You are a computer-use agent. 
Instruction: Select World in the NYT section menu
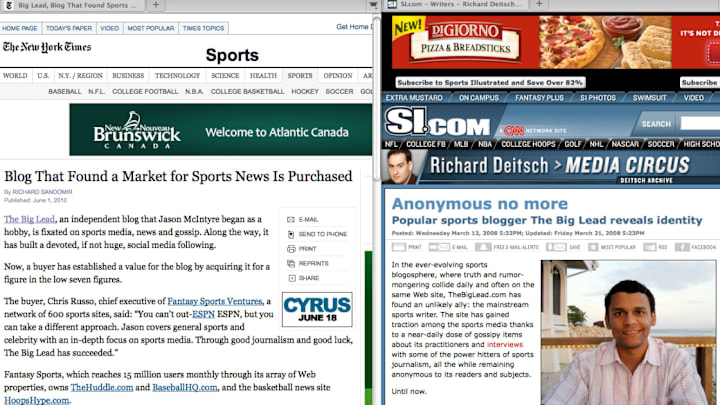tap(15, 76)
